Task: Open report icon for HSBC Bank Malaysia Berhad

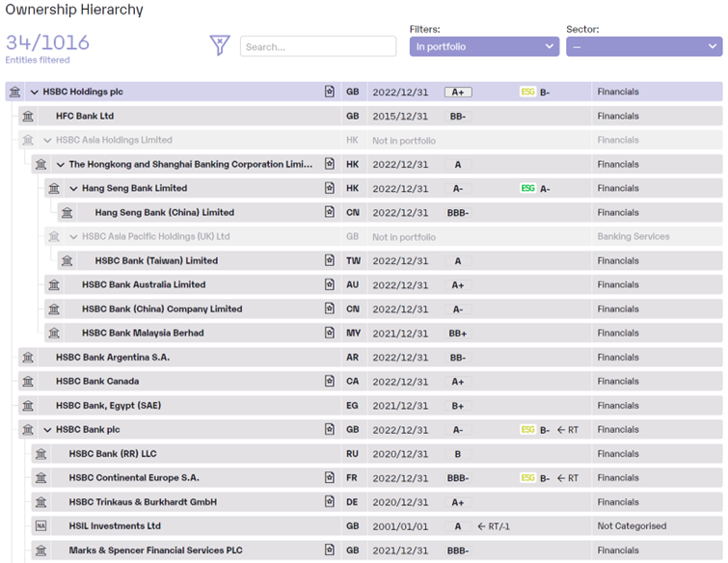Action: pyautogui.click(x=329, y=333)
